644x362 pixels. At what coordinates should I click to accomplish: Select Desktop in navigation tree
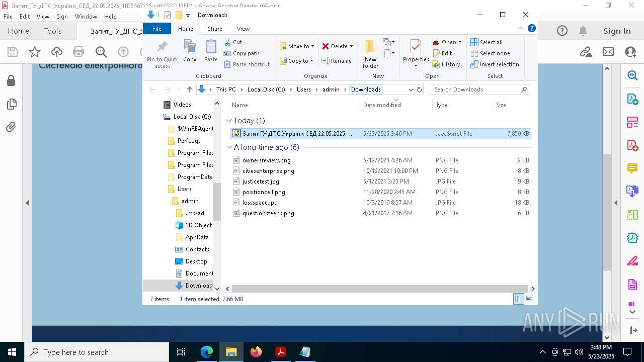coord(196,261)
